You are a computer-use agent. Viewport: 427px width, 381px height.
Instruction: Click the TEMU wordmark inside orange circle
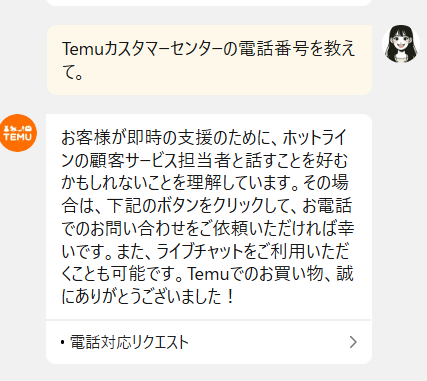tap(18, 137)
